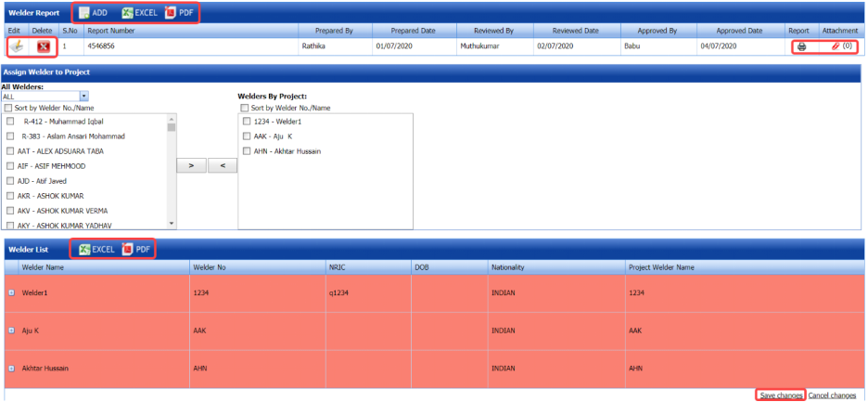Viewport: 868px width, 402px height.
Task: Click the Cancel changes link
Action: [832, 396]
